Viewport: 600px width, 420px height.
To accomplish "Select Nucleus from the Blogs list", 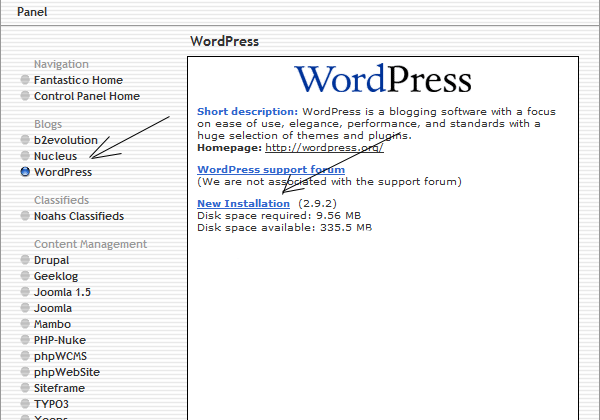I will coord(55,156).
